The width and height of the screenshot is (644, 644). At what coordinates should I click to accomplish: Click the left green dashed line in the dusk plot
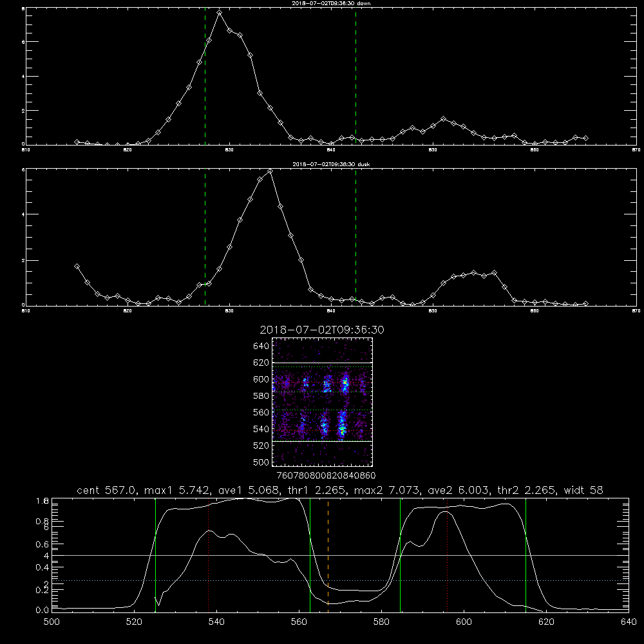point(205,237)
